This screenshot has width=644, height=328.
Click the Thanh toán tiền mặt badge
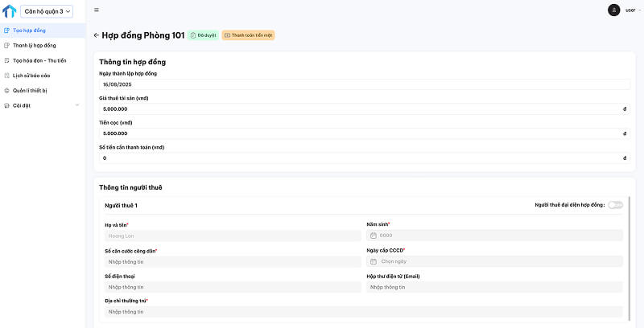[249, 35]
